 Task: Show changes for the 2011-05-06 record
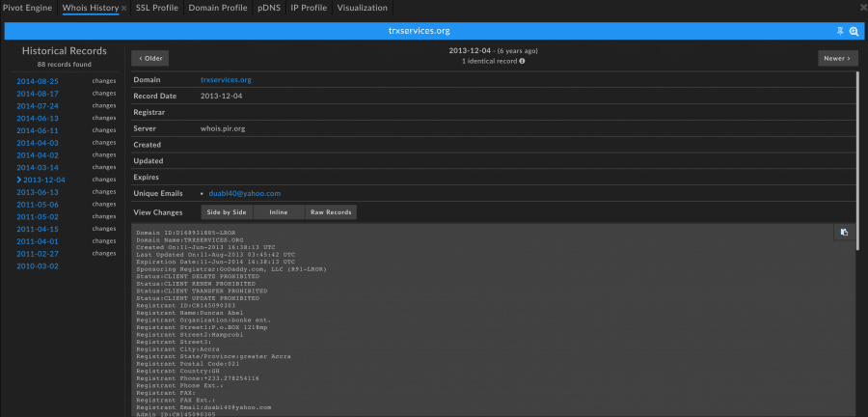coord(104,204)
